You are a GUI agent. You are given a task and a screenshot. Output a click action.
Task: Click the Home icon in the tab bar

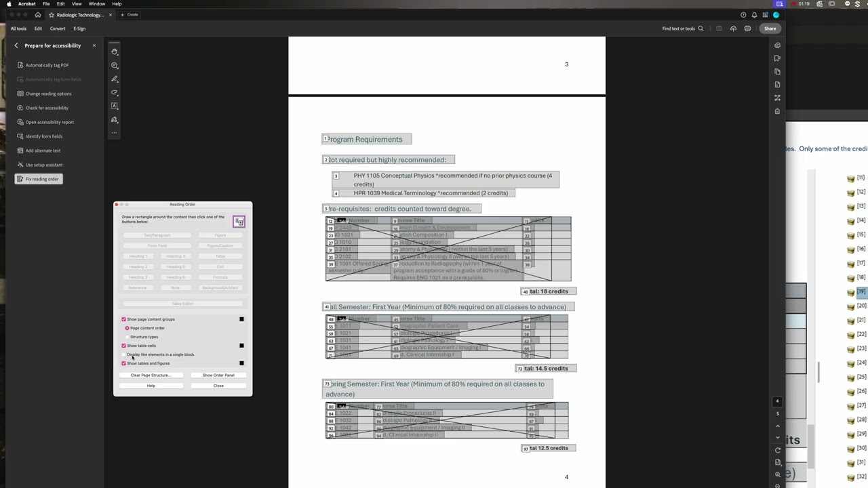[38, 15]
